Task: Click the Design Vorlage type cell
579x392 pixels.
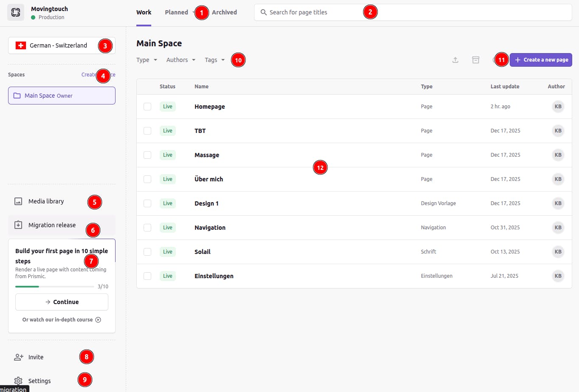Action: point(438,203)
